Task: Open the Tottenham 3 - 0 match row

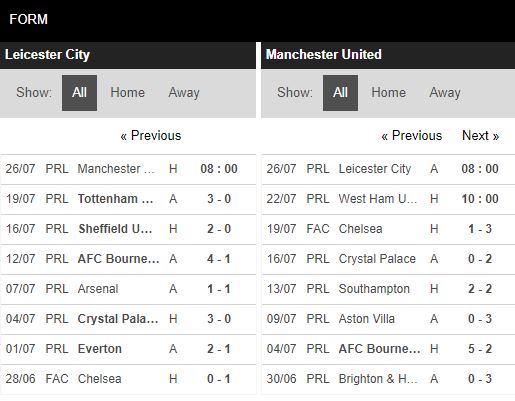Action: 128,199
